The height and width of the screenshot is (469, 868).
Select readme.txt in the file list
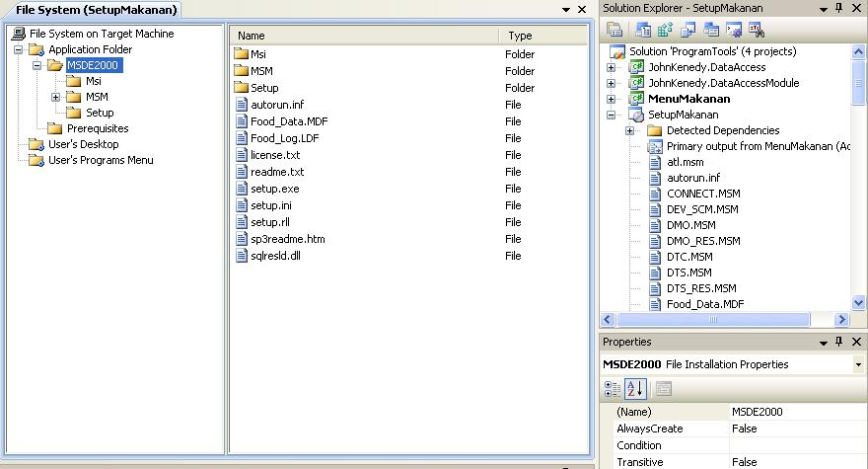coord(277,172)
